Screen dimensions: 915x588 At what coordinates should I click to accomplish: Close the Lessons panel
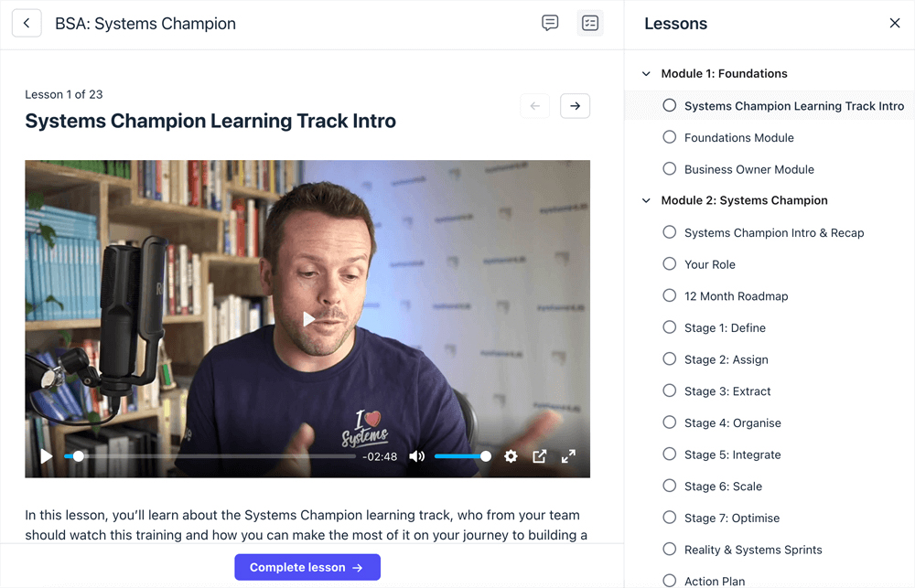click(895, 23)
